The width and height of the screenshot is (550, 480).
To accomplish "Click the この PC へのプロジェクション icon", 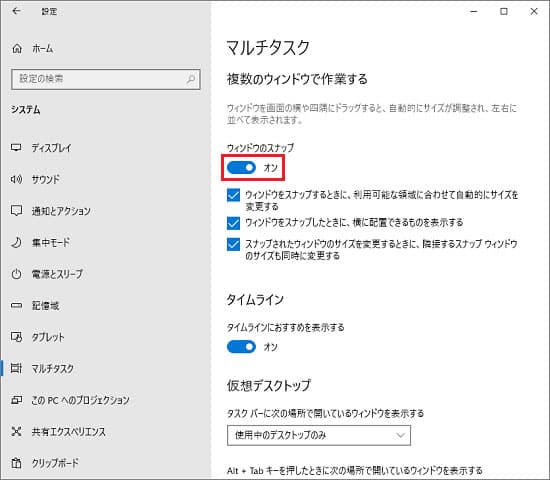I will point(16,400).
